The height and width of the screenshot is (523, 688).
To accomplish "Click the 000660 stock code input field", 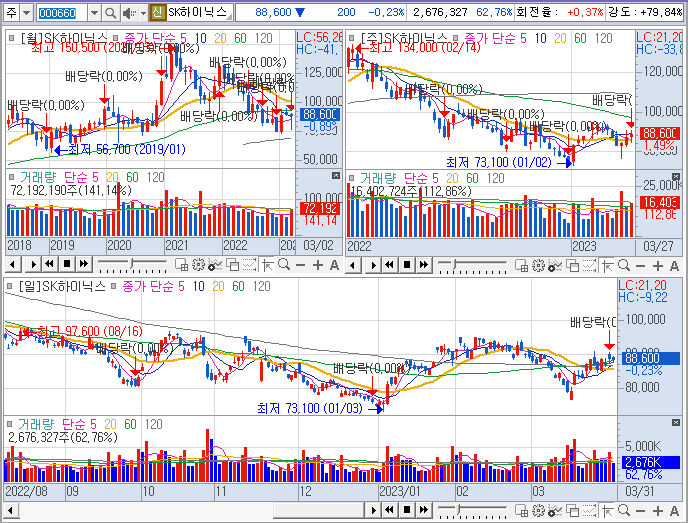I will click(x=62, y=13).
